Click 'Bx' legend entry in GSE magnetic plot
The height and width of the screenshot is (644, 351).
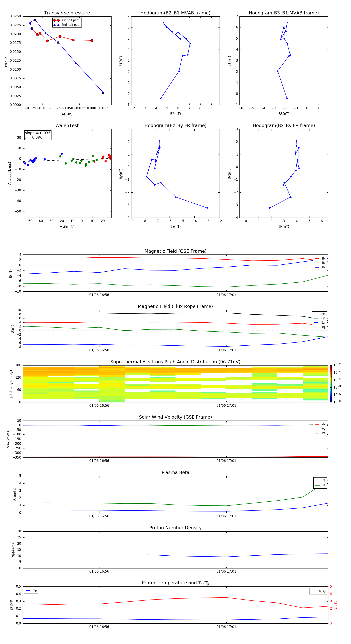(x=320, y=259)
